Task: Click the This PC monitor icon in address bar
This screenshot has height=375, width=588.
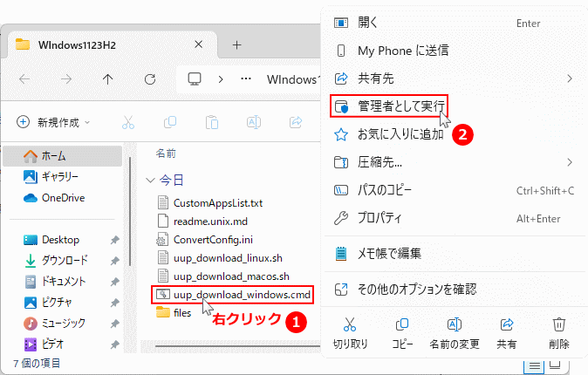Action: (x=195, y=79)
